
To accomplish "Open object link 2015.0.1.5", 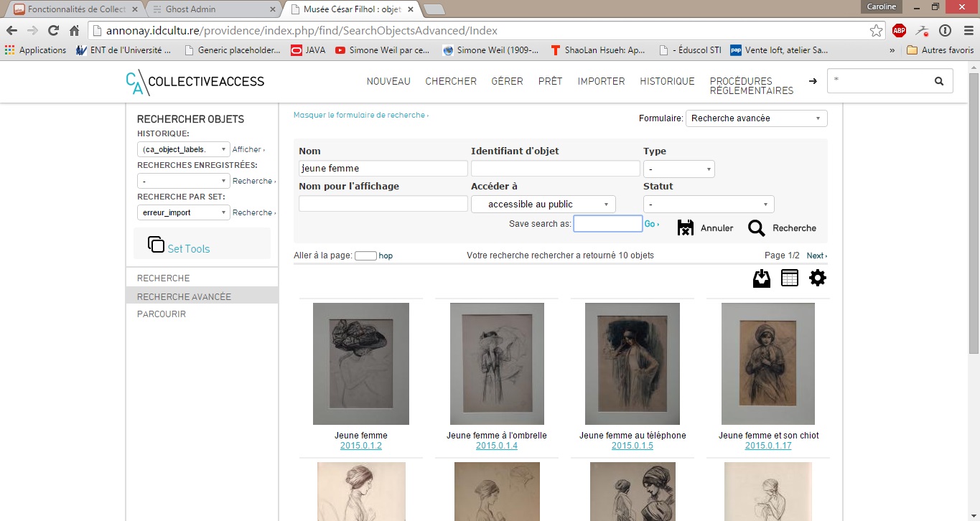I will click(x=633, y=446).
